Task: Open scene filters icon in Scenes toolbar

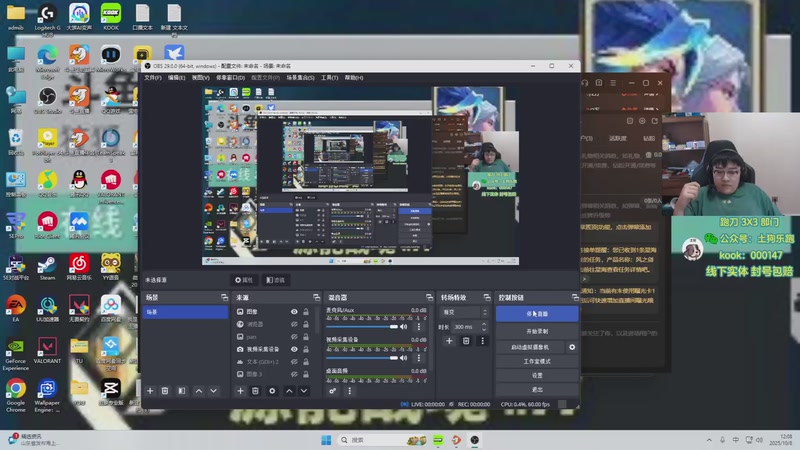Action: [x=182, y=391]
